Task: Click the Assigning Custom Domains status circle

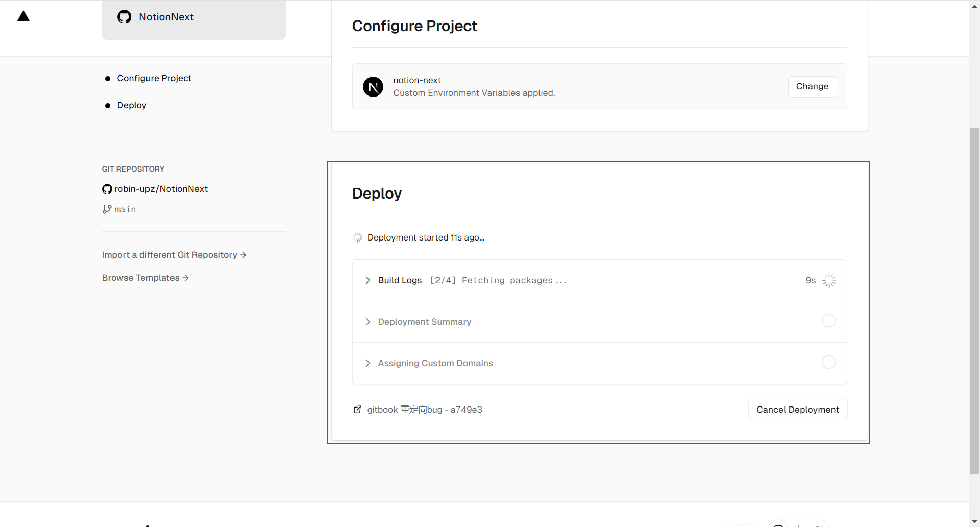Action: pos(829,362)
